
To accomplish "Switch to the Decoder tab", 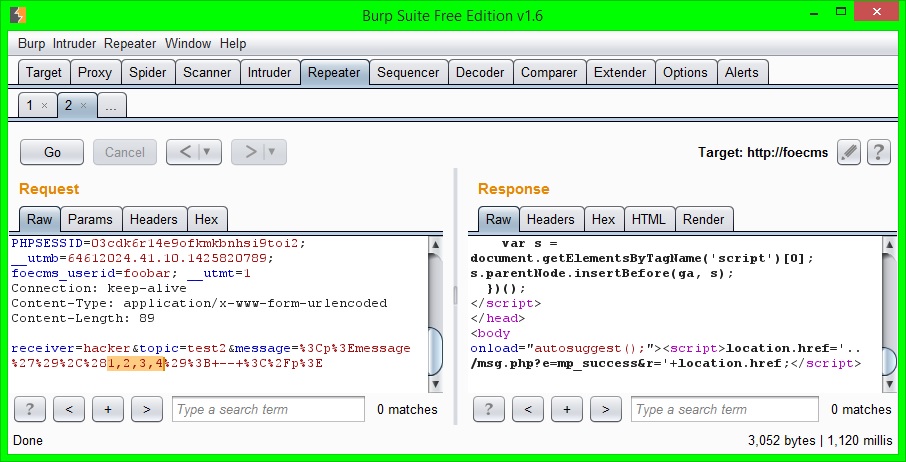I will [480, 73].
